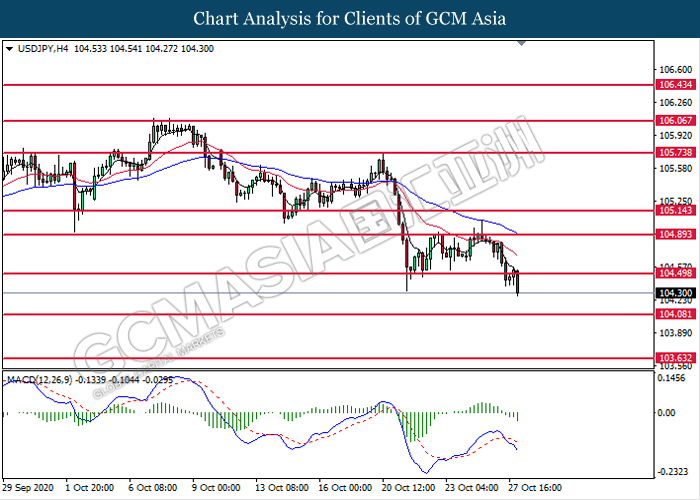Image resolution: width=700 pixels, height=500 pixels.
Task: Click the 29 Sep 2020 date label
Action: [28, 488]
